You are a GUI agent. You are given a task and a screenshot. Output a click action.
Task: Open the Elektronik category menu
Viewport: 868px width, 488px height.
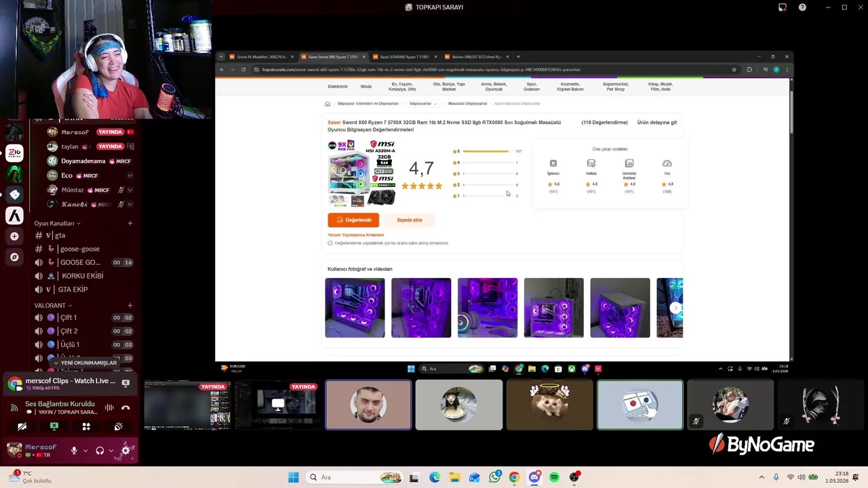point(338,87)
